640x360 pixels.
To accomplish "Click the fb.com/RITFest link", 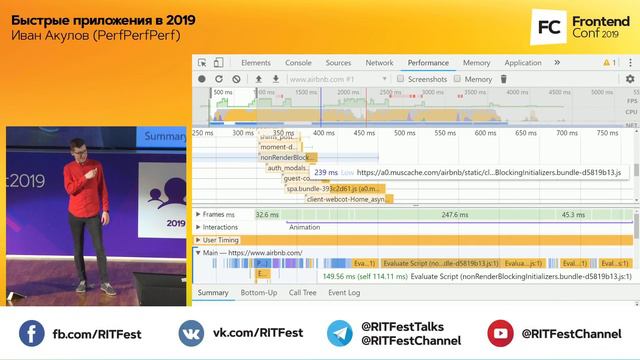I will [x=97, y=334].
